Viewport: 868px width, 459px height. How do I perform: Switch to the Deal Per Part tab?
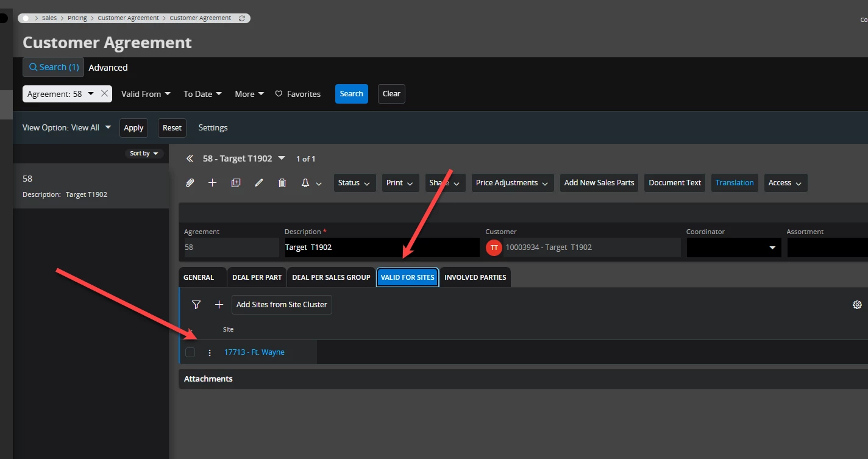click(257, 277)
